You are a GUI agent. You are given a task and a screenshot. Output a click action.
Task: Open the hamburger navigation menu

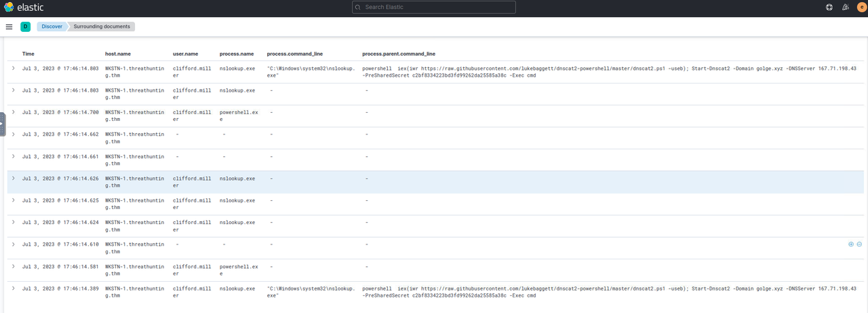9,26
